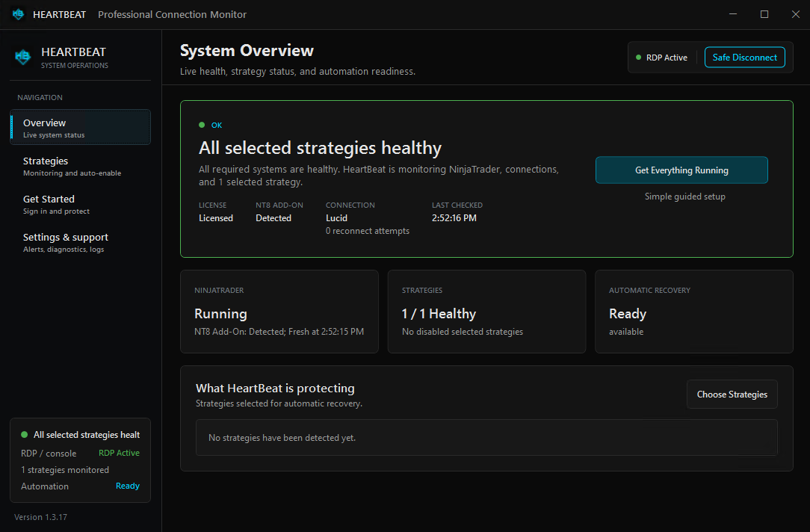Click the last checked time 2:52:16 PM
This screenshot has width=810, height=532.
(454, 218)
